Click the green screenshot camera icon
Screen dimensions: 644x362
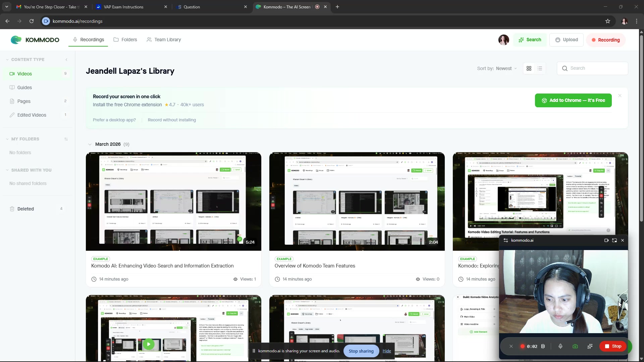[x=575, y=346]
